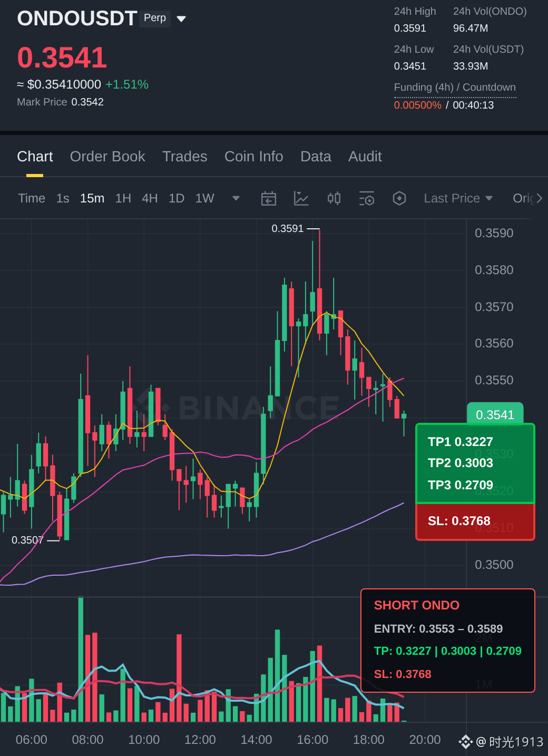Open the Order Book tab
Viewport: 548px width, 756px height.
click(107, 157)
